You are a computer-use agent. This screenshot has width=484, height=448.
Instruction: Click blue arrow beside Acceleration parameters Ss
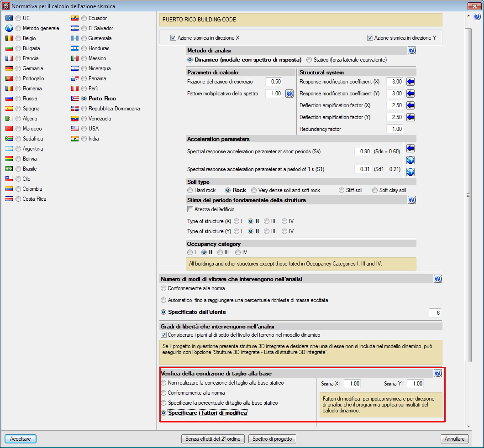pos(410,148)
